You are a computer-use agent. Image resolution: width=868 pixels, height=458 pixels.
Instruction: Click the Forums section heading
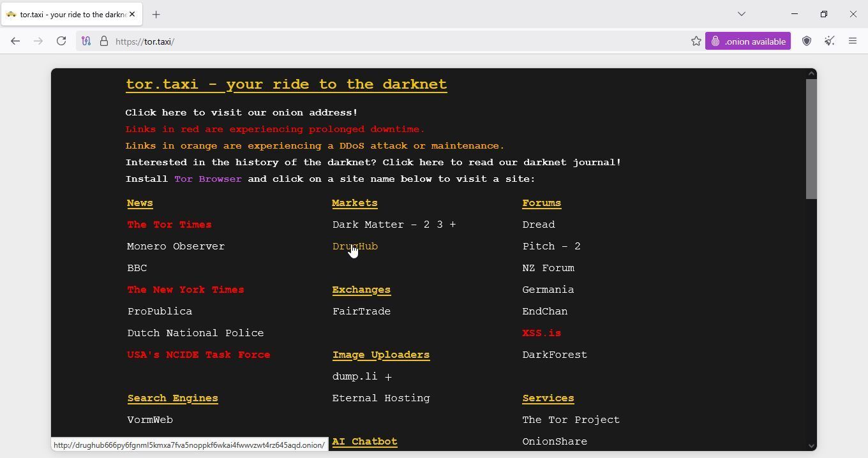(542, 203)
